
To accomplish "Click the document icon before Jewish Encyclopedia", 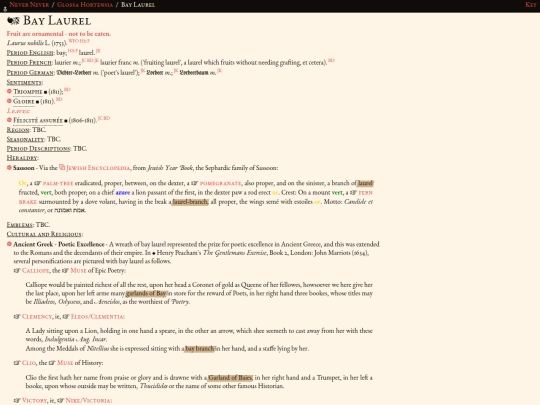I will click(62, 167).
